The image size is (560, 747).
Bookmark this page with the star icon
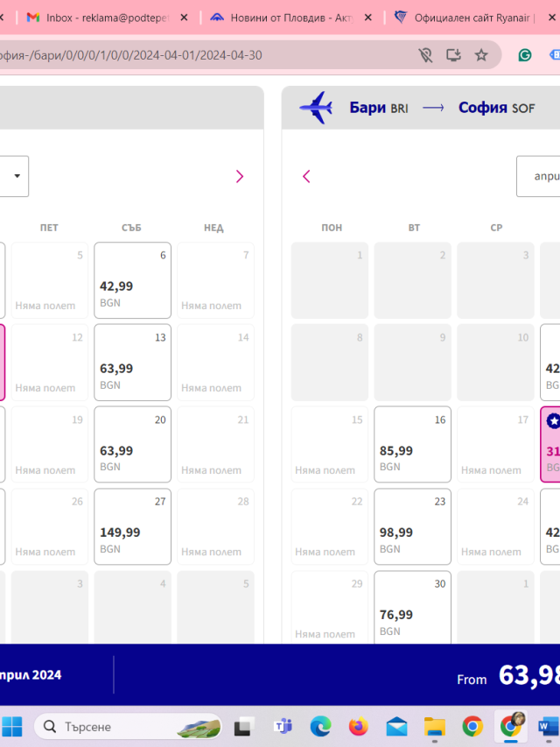click(x=481, y=55)
